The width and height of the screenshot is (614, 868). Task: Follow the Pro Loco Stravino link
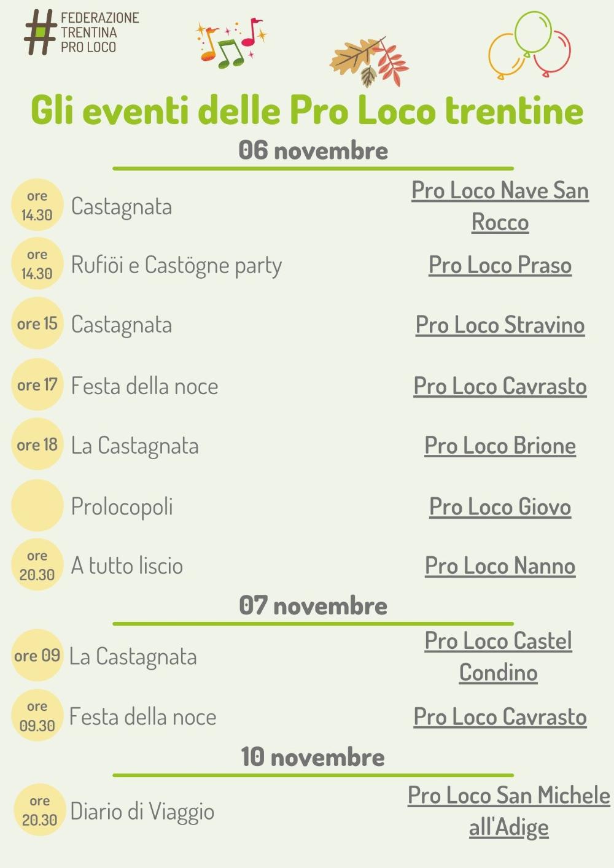tap(500, 325)
